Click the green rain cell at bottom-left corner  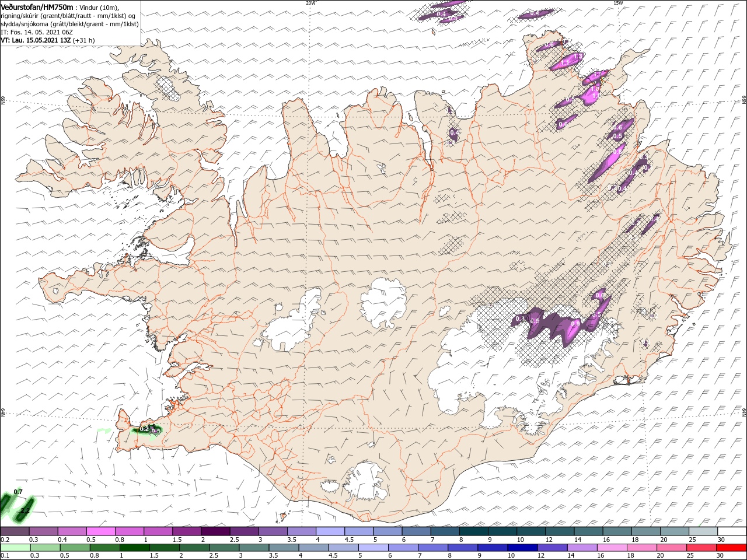[18, 506]
